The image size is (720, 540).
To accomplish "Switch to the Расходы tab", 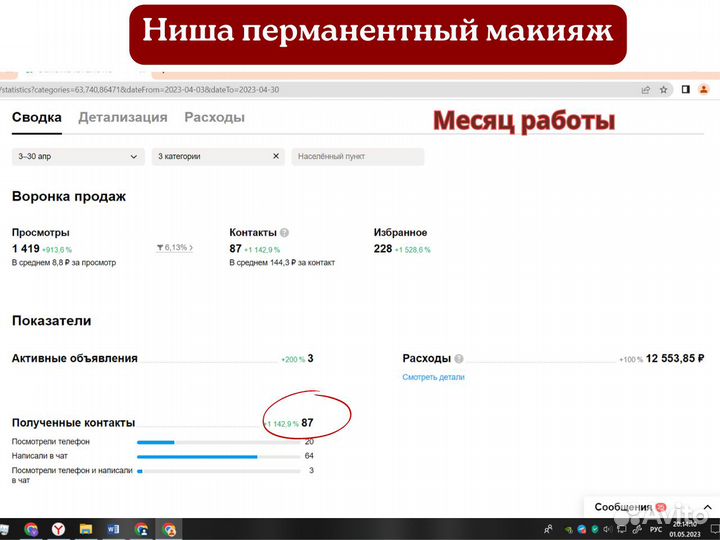I will (x=214, y=118).
